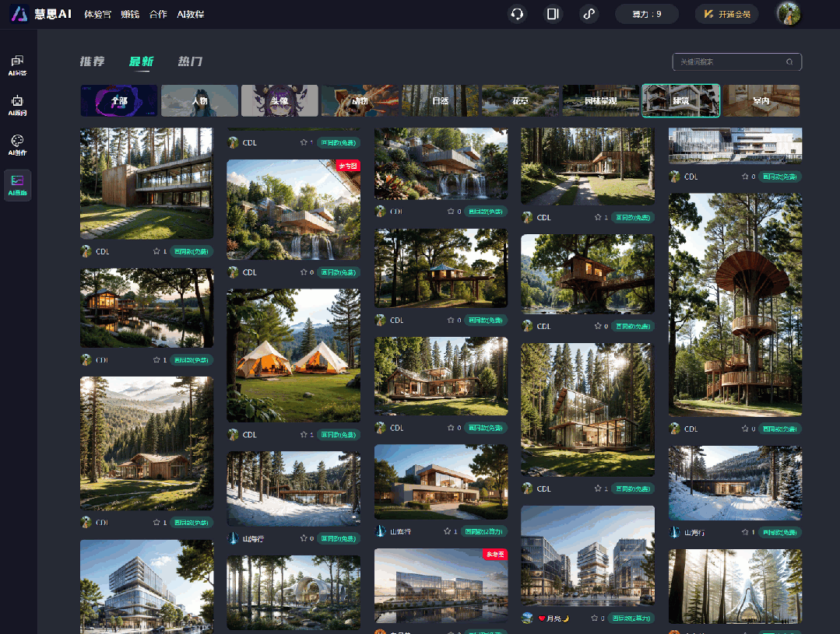Click the 开通会员 membership button

[x=726, y=14]
